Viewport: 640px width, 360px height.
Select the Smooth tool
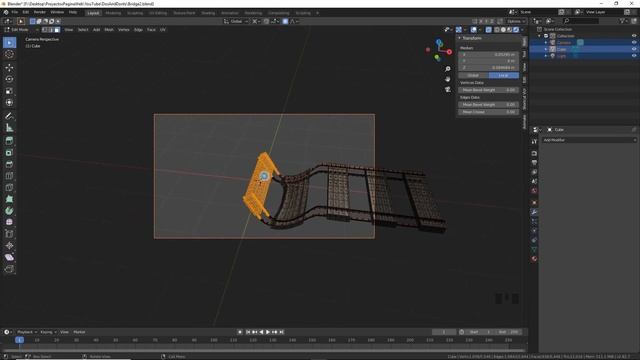click(x=9, y=222)
